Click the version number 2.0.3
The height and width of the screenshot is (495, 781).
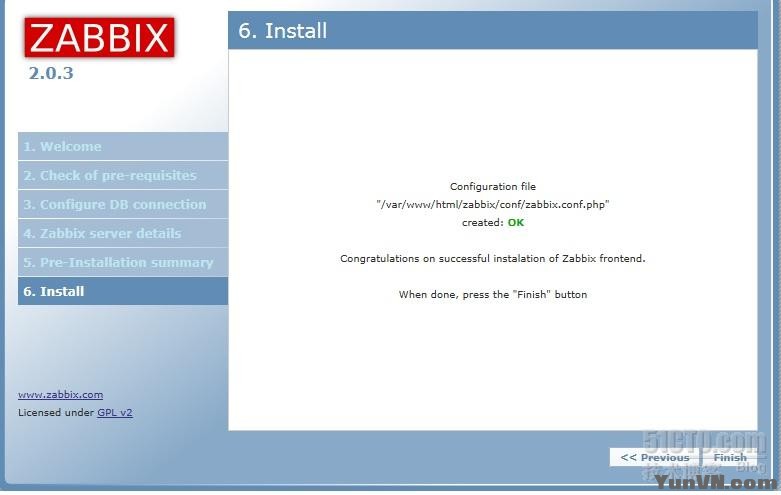point(51,73)
